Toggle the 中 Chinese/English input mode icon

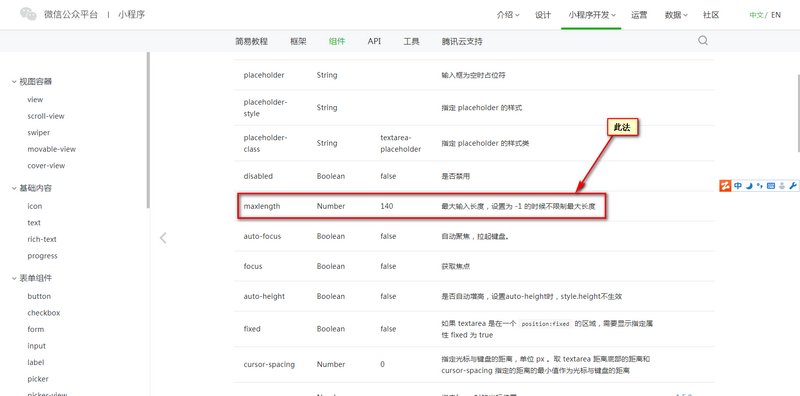(x=738, y=186)
